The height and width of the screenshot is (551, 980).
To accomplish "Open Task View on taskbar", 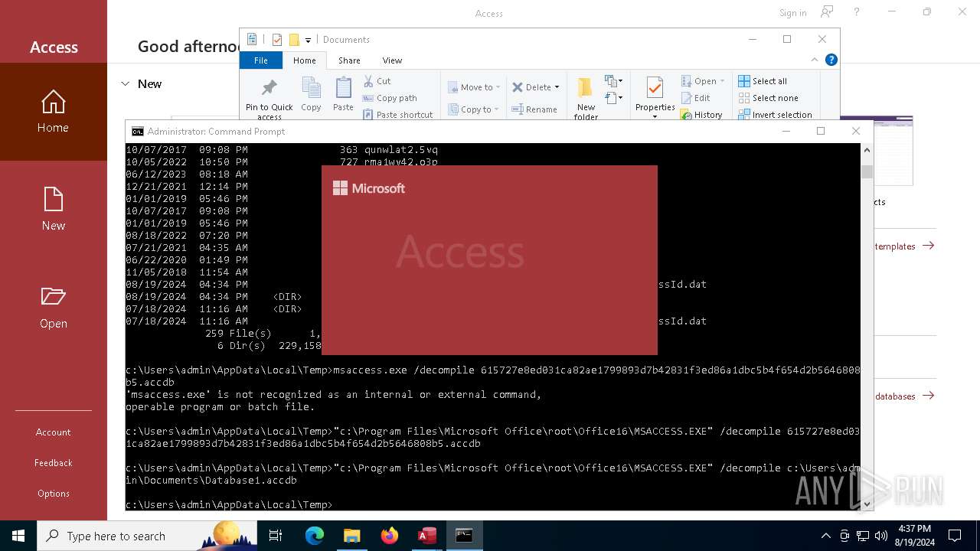I will [276, 536].
